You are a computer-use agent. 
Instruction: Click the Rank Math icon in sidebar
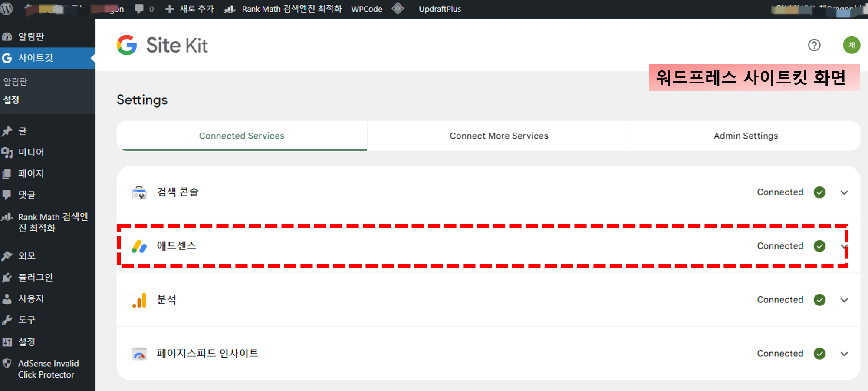coord(7,217)
